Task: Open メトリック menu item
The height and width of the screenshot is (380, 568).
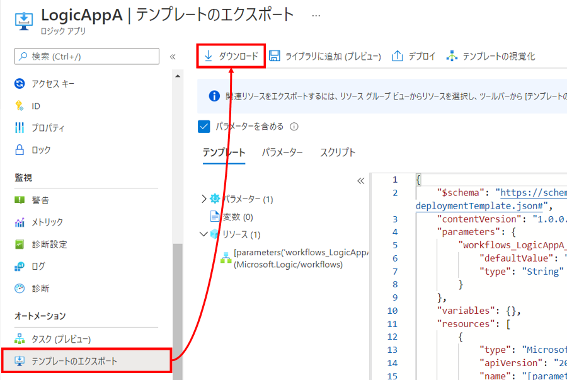Action: [x=47, y=222]
